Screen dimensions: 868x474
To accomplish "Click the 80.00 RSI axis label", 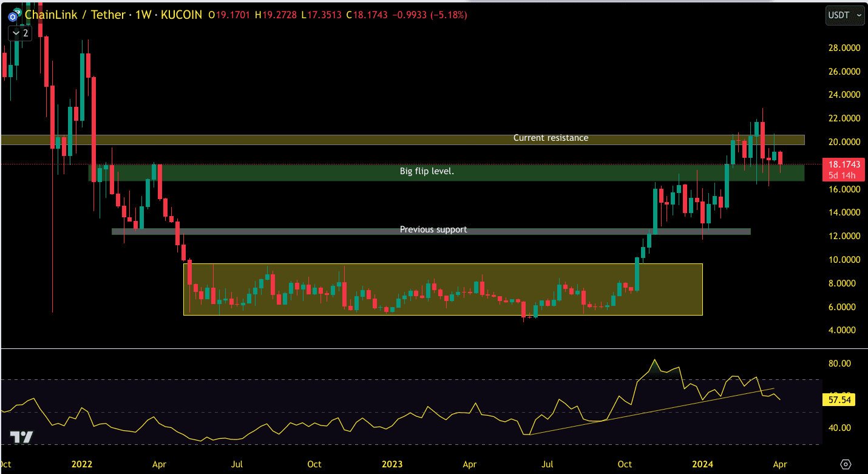I will [x=839, y=364].
